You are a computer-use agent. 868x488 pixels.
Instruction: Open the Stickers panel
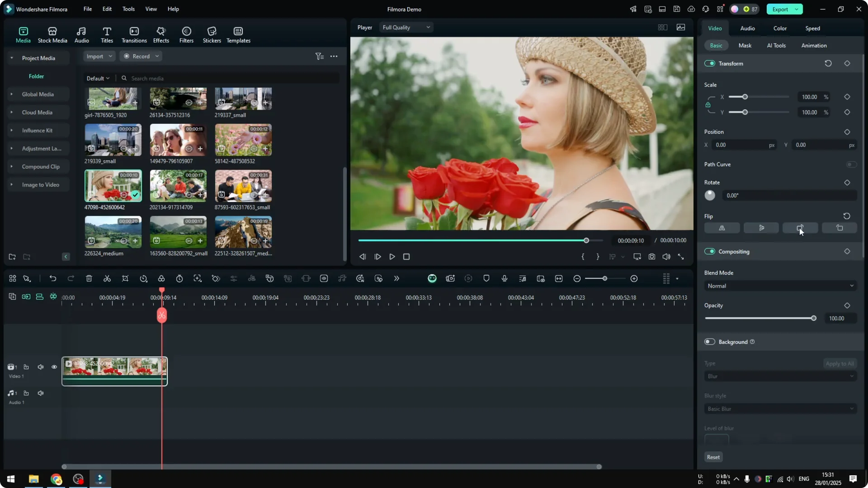[211, 34]
